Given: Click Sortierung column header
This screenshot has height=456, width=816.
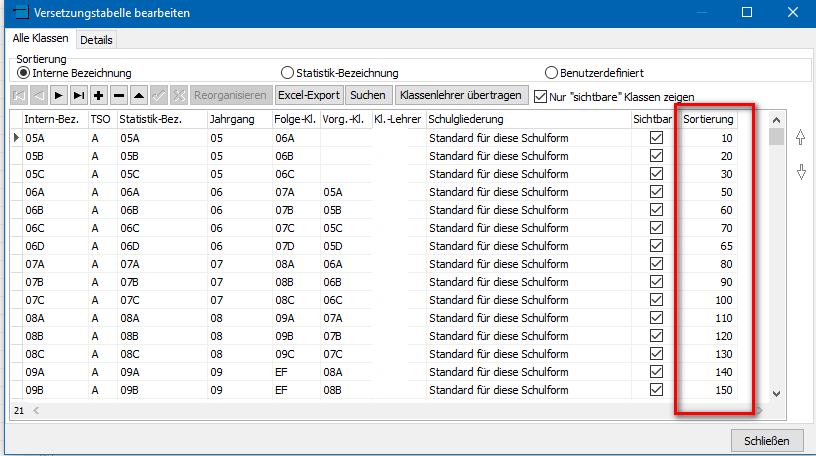Looking at the screenshot, I should click(709, 119).
